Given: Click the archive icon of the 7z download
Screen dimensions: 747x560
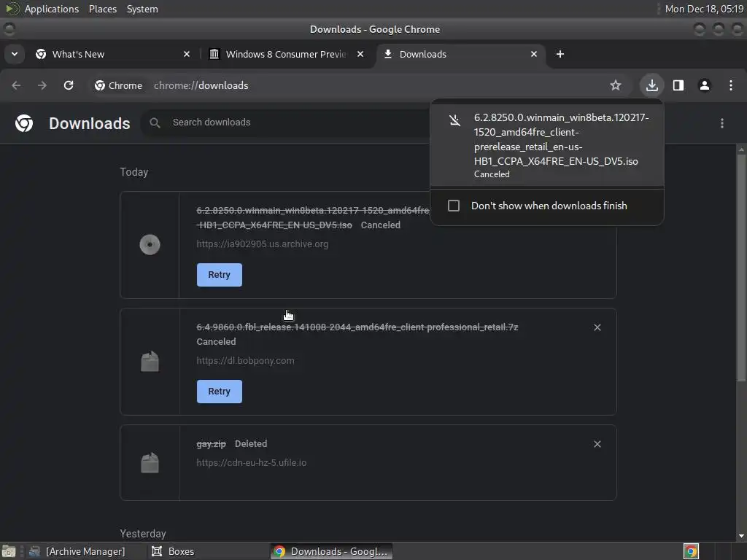Looking at the screenshot, I should pyautogui.click(x=150, y=362).
